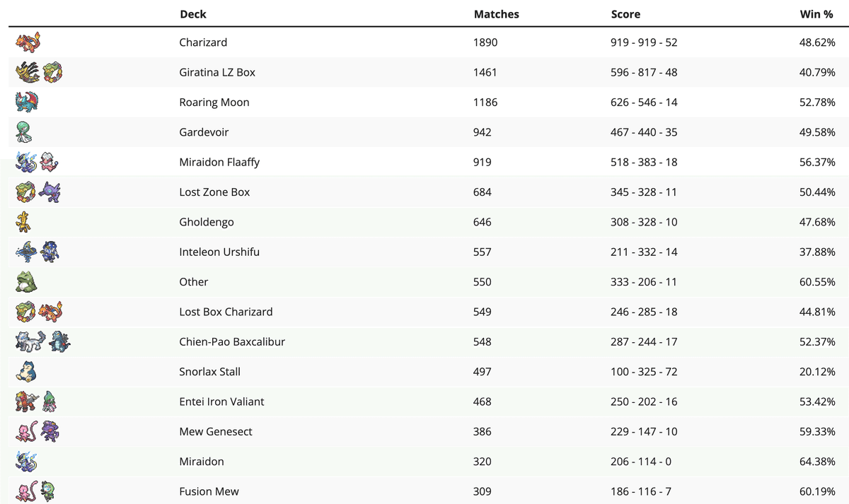
Task: Click the Miraidon deck sprite icon
Action: [26, 462]
